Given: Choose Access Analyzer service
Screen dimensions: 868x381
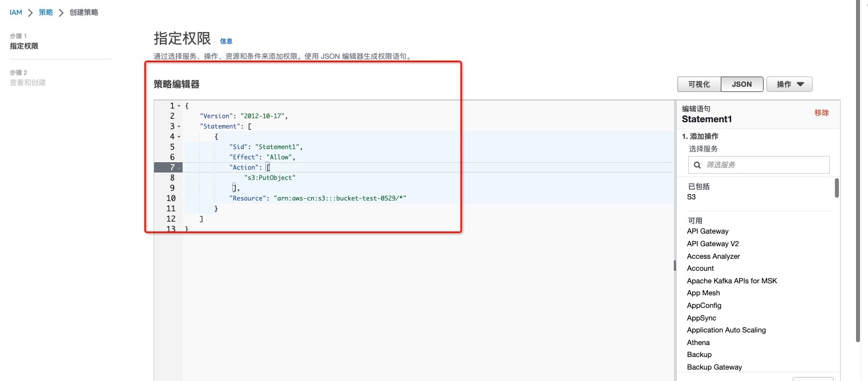Looking at the screenshot, I should 713,256.
